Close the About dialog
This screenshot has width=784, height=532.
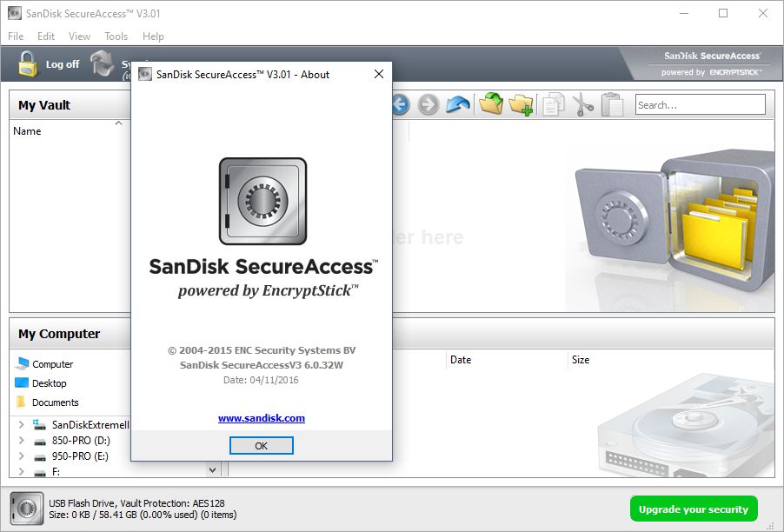click(379, 74)
